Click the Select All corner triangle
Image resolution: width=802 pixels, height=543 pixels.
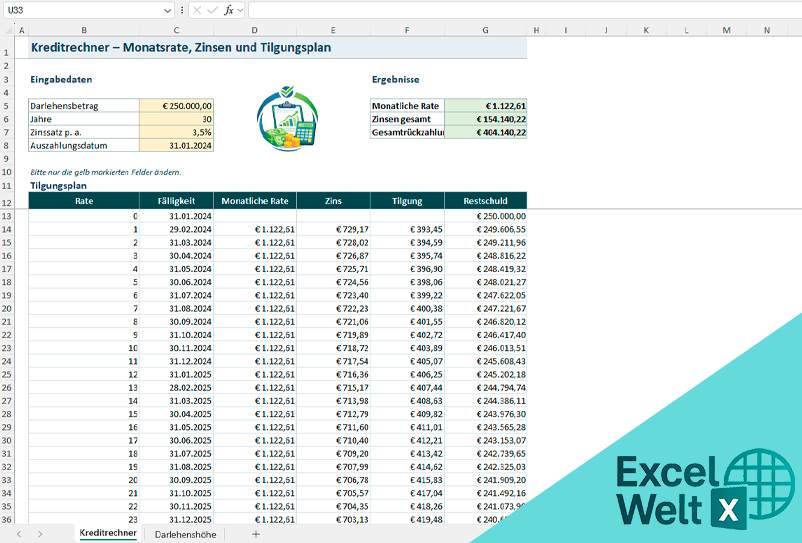8,31
